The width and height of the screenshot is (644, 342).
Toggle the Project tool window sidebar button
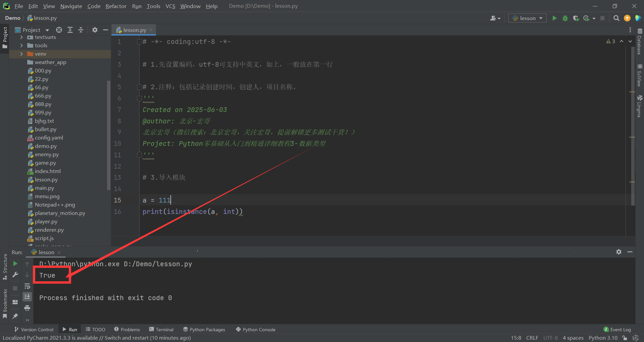(5, 37)
